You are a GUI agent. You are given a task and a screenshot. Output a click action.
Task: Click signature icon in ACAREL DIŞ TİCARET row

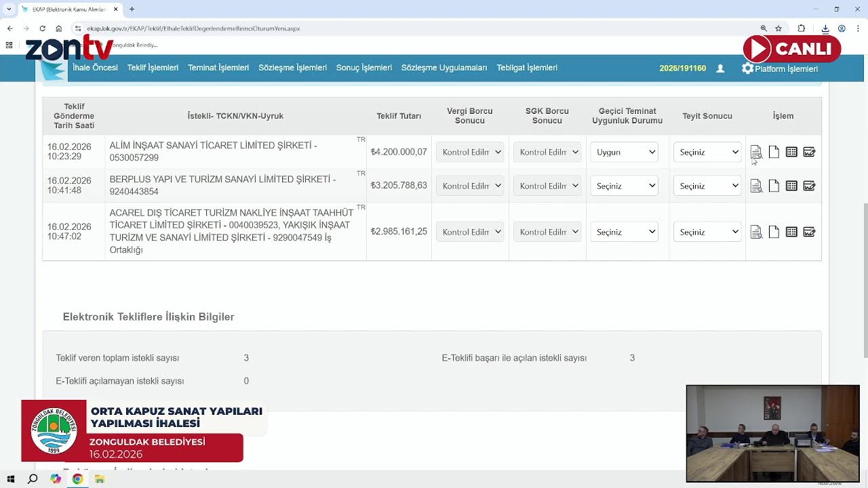pos(809,232)
